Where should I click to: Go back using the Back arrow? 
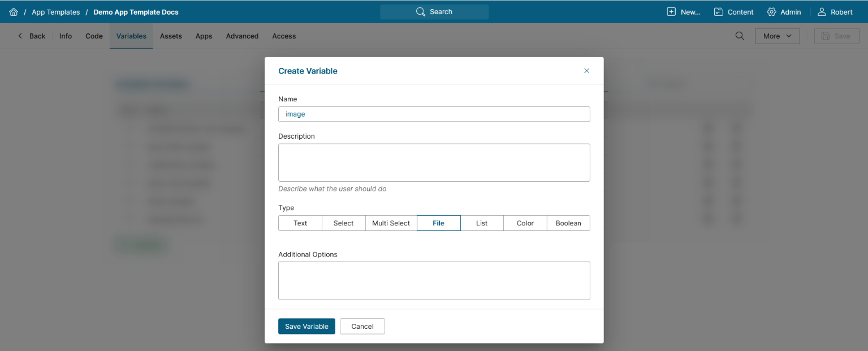click(31, 36)
